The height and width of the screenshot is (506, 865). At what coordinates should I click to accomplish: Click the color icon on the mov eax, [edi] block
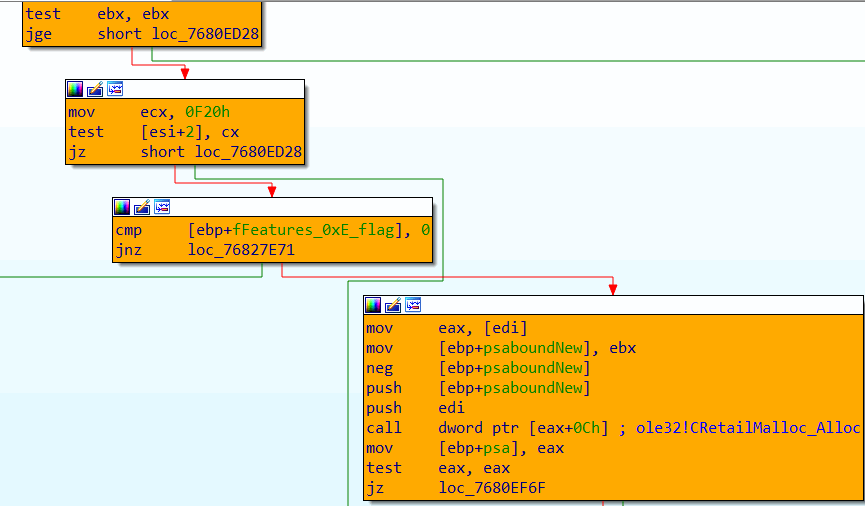click(374, 305)
